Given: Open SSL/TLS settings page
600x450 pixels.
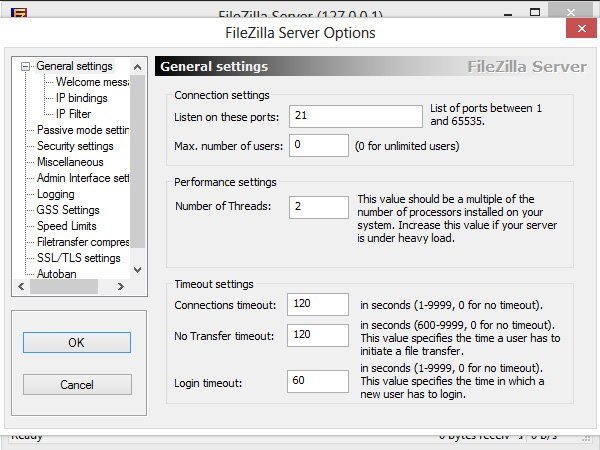Looking at the screenshot, I should [78, 258].
